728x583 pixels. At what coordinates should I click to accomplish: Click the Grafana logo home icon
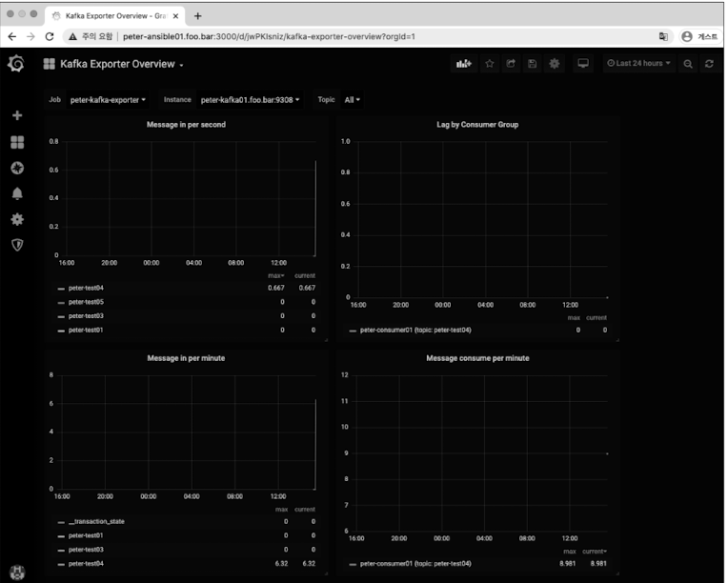(17, 64)
